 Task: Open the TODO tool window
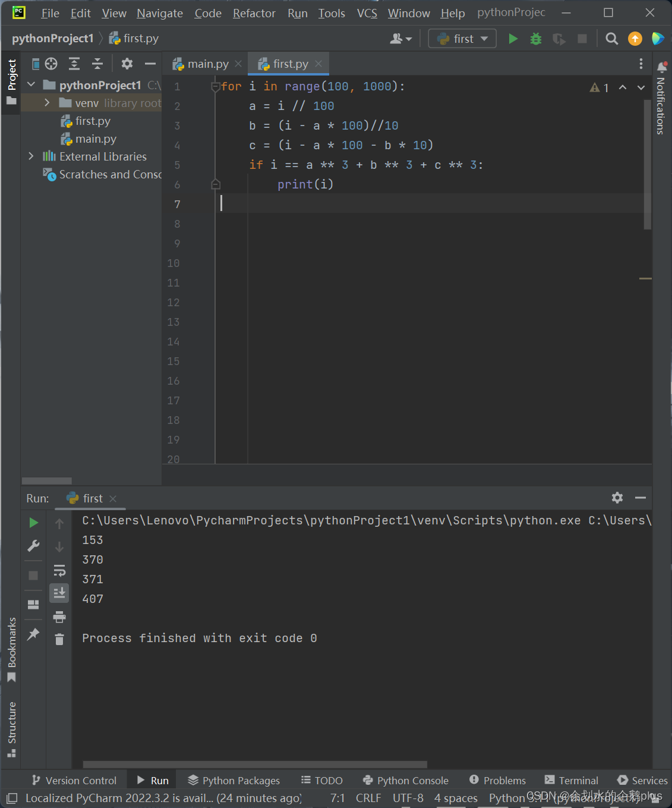321,780
